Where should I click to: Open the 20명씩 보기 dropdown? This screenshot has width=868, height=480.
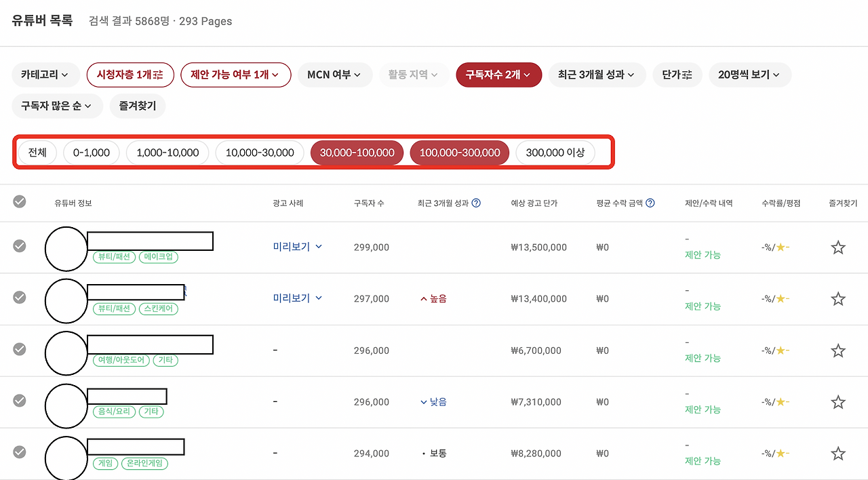[749, 75]
